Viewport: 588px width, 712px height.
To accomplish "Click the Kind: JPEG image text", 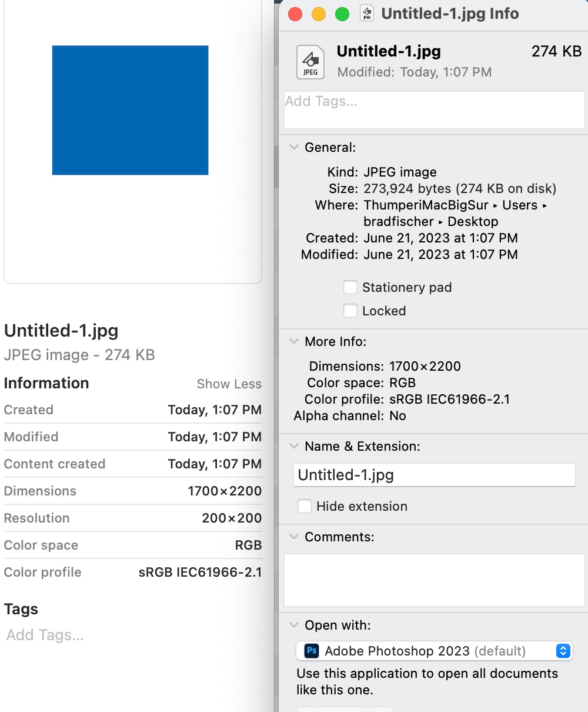I will [x=382, y=172].
